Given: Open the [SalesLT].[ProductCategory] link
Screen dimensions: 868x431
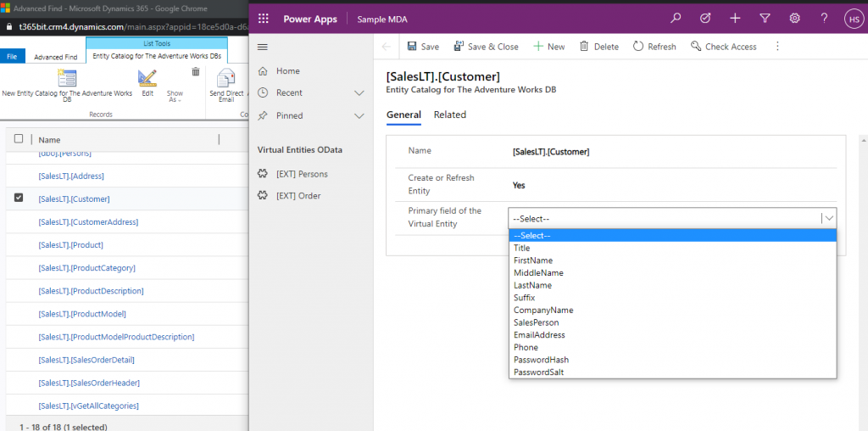Looking at the screenshot, I should tap(87, 267).
